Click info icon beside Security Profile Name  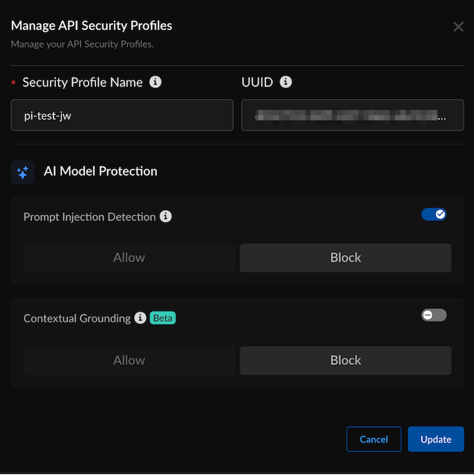click(x=155, y=83)
